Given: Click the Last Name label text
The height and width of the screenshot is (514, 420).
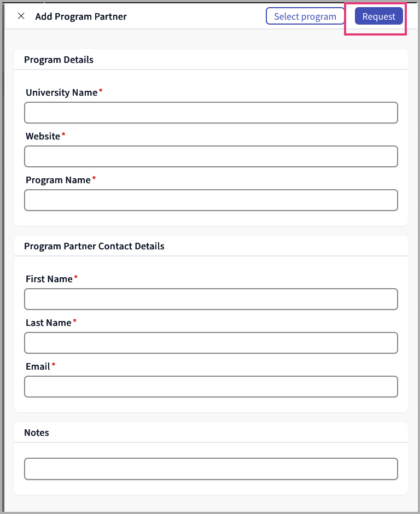Looking at the screenshot, I should coord(48,323).
